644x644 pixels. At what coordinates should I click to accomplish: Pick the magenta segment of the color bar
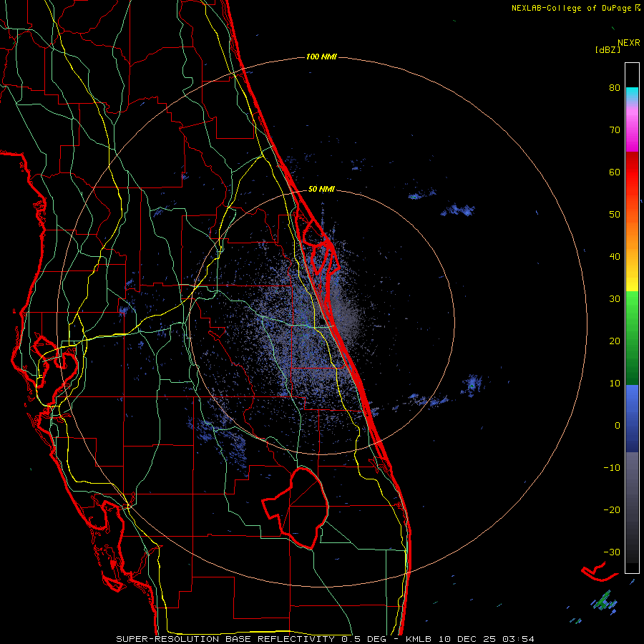(x=632, y=132)
